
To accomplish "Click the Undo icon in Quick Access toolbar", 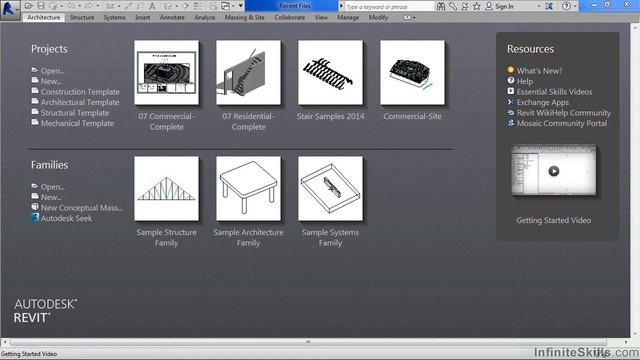I will click(x=71, y=6).
